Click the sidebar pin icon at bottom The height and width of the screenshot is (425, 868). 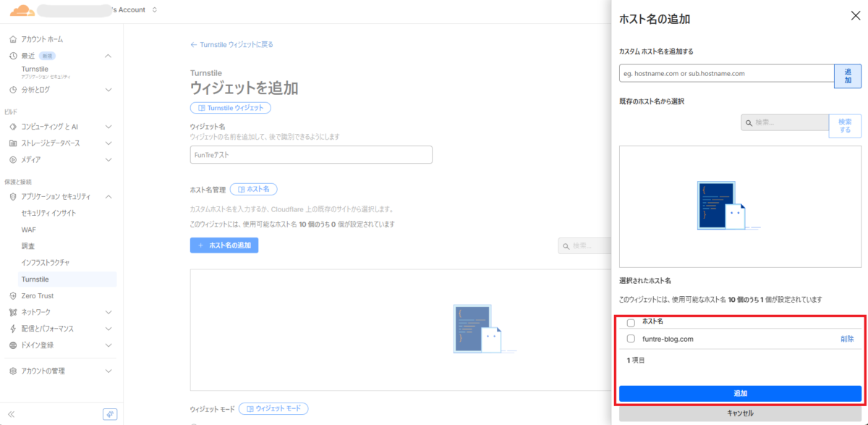tap(110, 414)
